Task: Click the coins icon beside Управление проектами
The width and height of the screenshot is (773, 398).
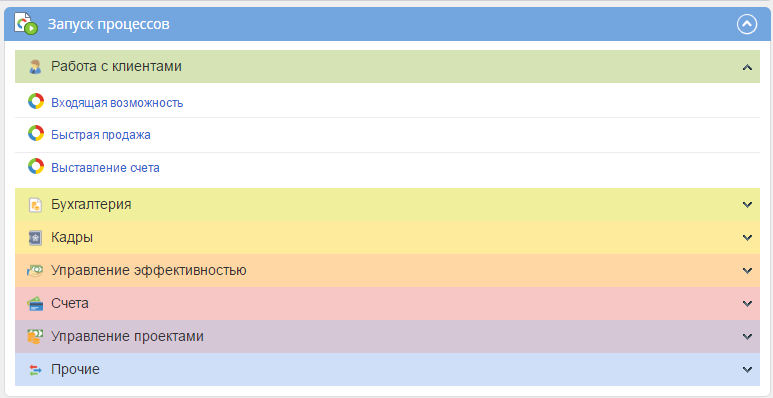Action: click(x=35, y=337)
